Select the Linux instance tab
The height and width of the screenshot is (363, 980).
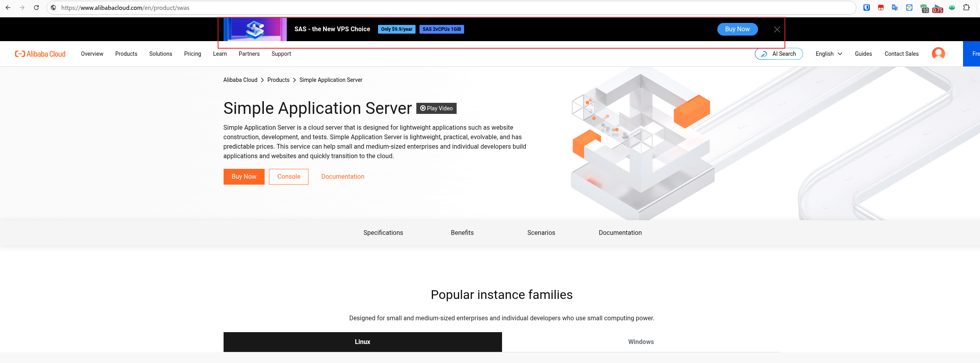coord(362,342)
